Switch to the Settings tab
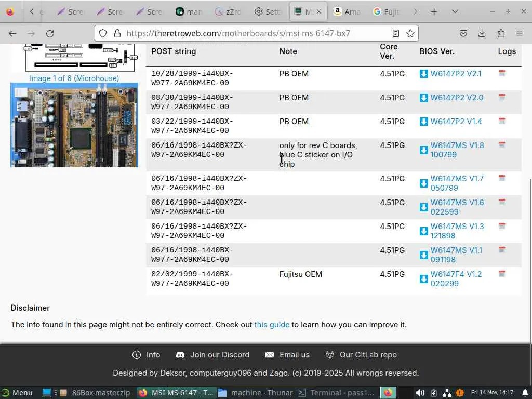532x399 pixels. 268,12
